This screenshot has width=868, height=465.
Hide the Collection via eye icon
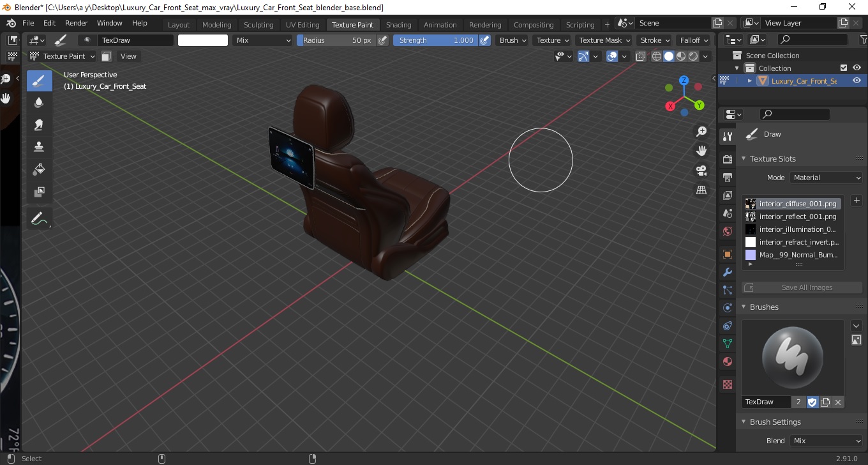point(857,68)
